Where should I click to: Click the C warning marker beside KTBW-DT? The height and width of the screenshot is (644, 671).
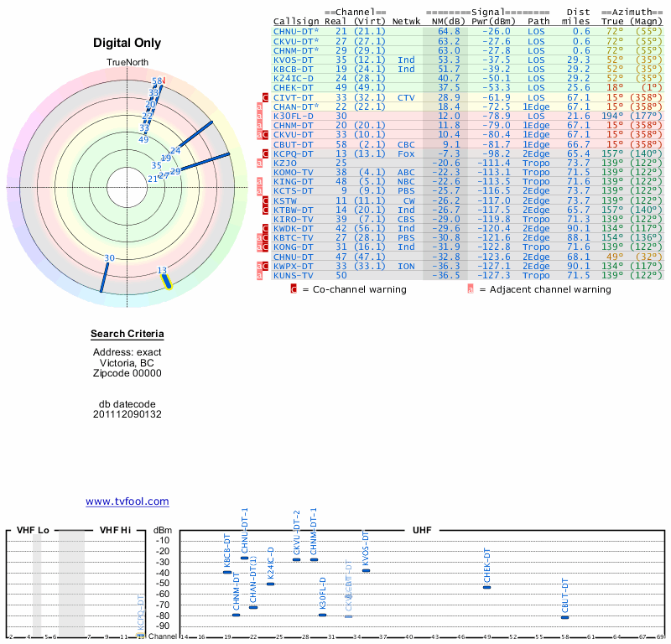point(265,210)
